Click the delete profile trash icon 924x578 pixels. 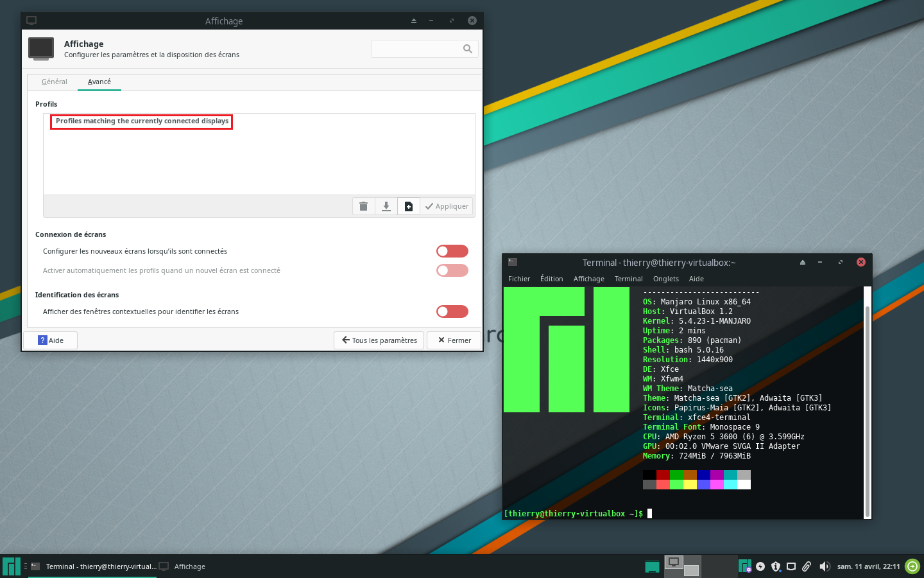(x=363, y=206)
